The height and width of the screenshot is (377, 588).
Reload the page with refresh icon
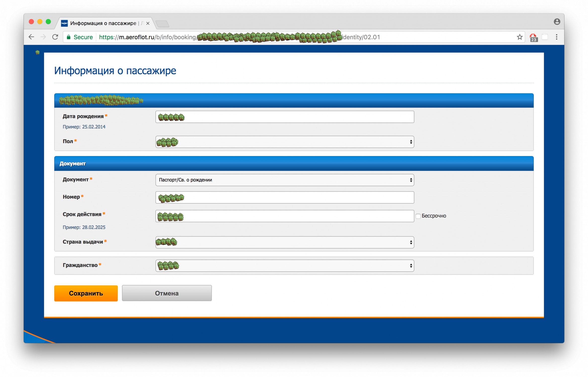click(x=55, y=37)
